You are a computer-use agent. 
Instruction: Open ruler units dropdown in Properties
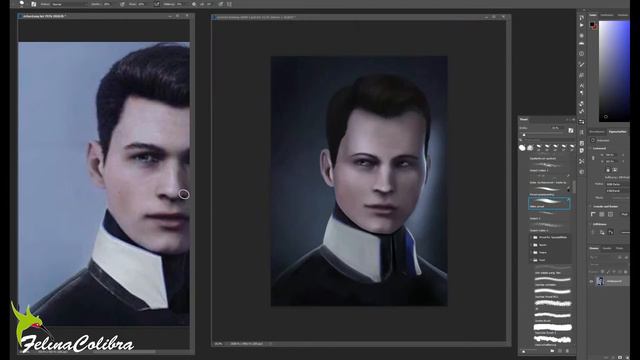pos(625,214)
